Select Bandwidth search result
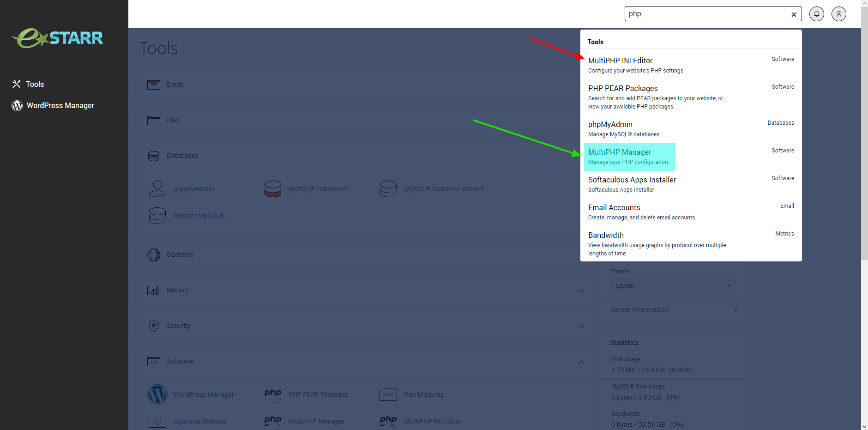Image resolution: width=868 pixels, height=430 pixels. [691, 244]
